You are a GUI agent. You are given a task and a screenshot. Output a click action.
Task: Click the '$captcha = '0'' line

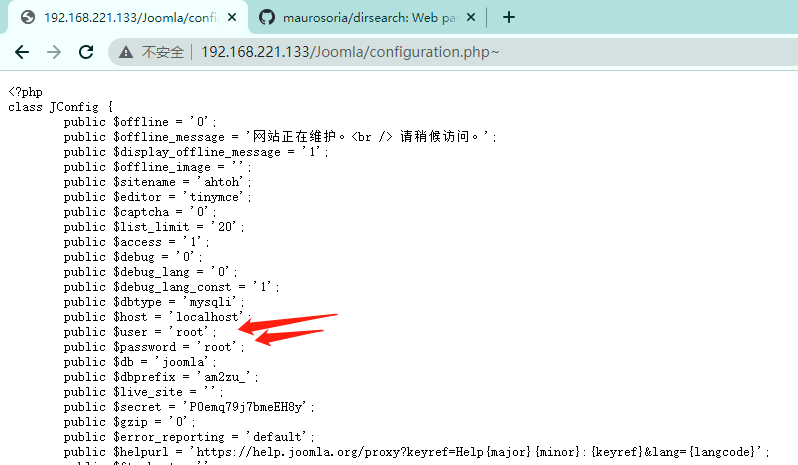pyautogui.click(x=140, y=212)
